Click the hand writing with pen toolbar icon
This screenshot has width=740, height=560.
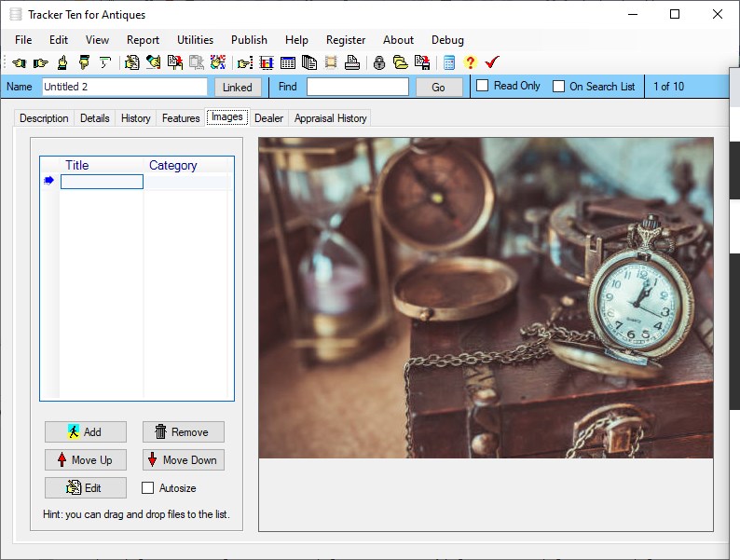(153, 62)
